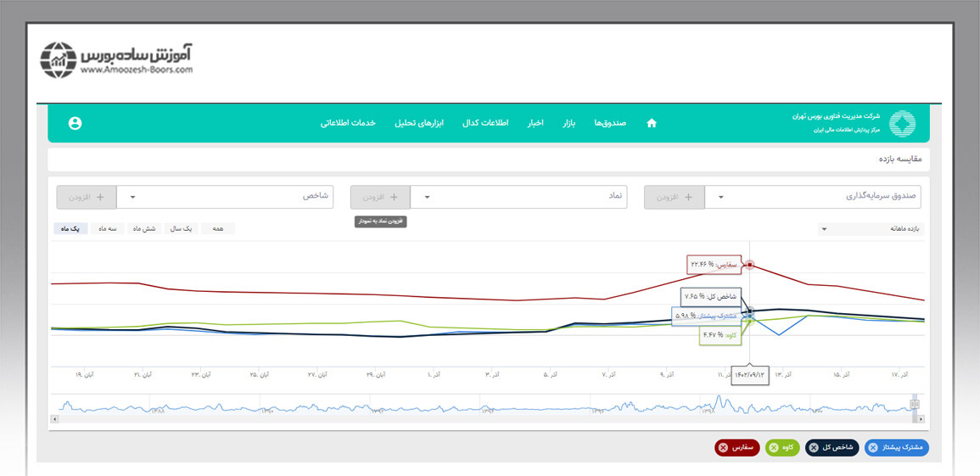Open the صندوق‌ها menu

(609, 123)
